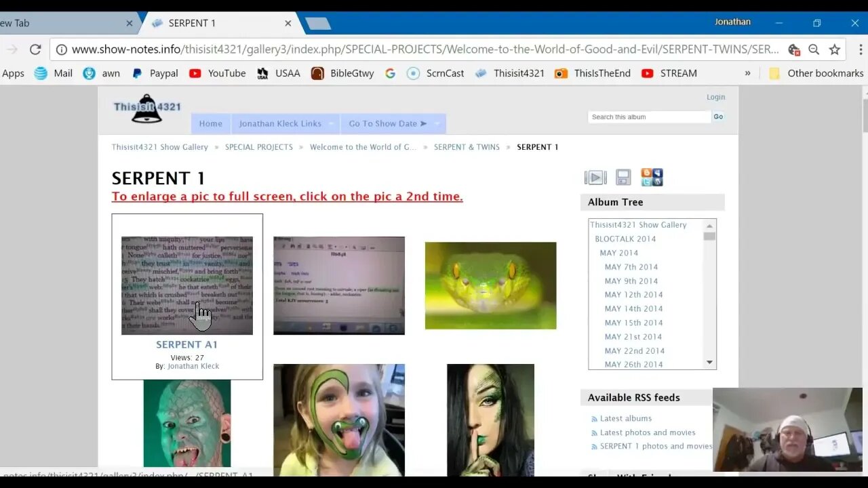
Task: Click the save album disk icon
Action: (x=623, y=178)
